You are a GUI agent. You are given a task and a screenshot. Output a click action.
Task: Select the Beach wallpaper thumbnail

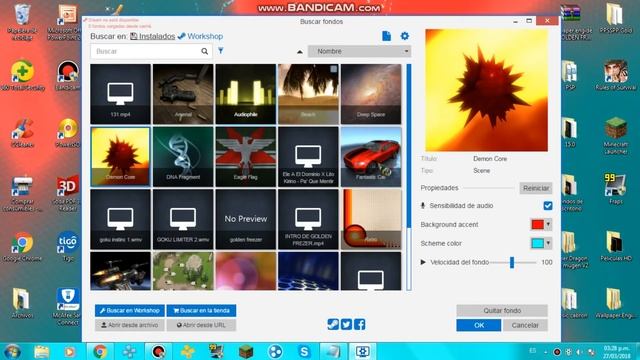308,94
